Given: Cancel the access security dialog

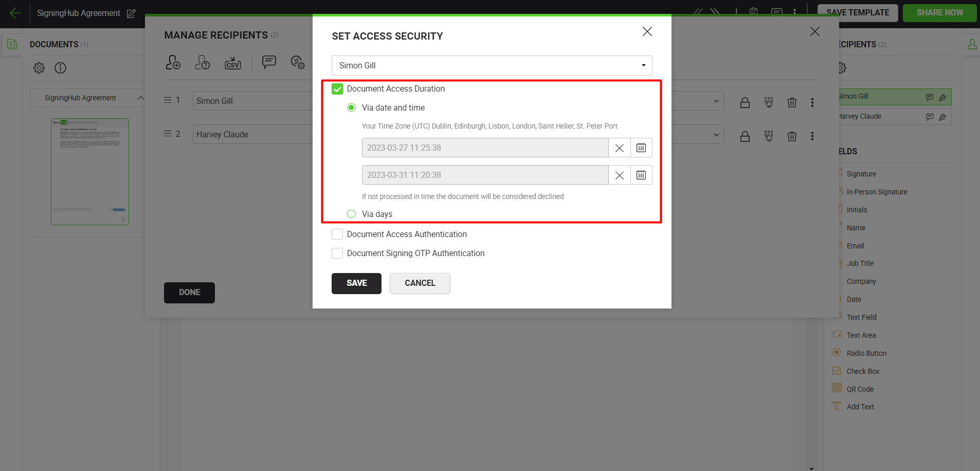Looking at the screenshot, I should click(420, 283).
